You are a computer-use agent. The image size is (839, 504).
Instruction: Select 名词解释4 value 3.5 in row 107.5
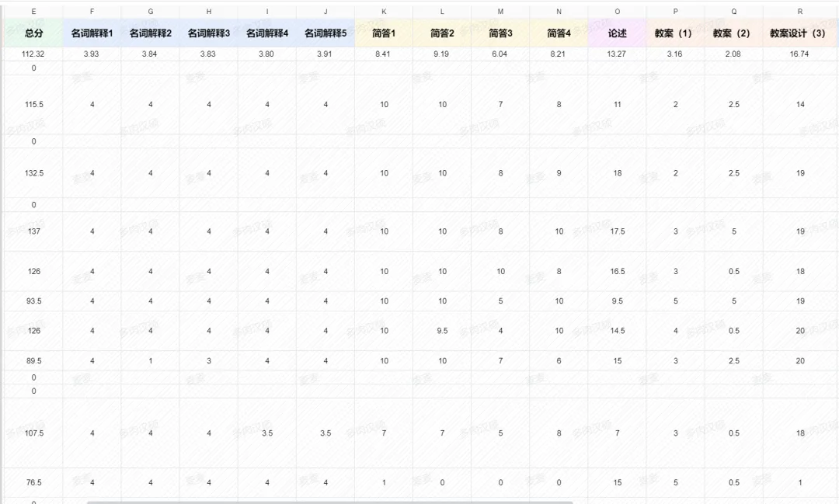(267, 433)
